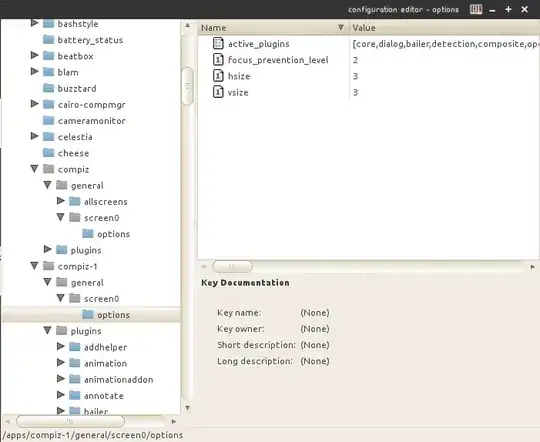Expand the celestia folder
Viewport: 540px width, 442px height.
point(34,136)
